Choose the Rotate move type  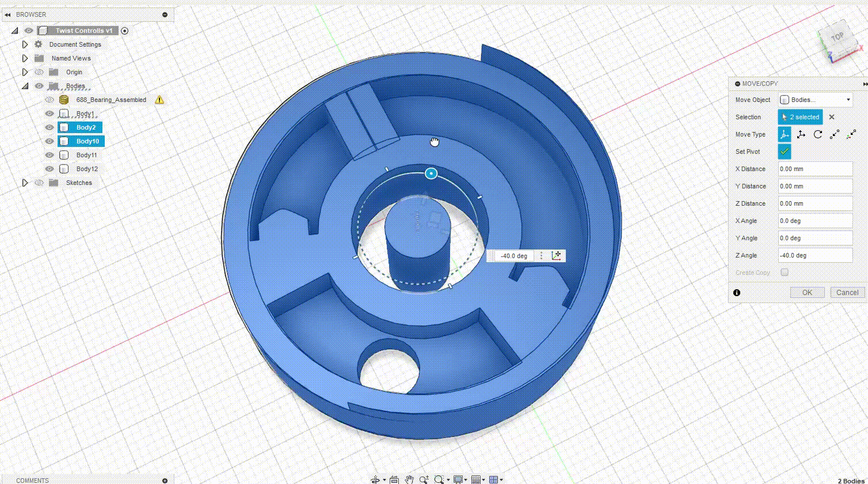[817, 134]
